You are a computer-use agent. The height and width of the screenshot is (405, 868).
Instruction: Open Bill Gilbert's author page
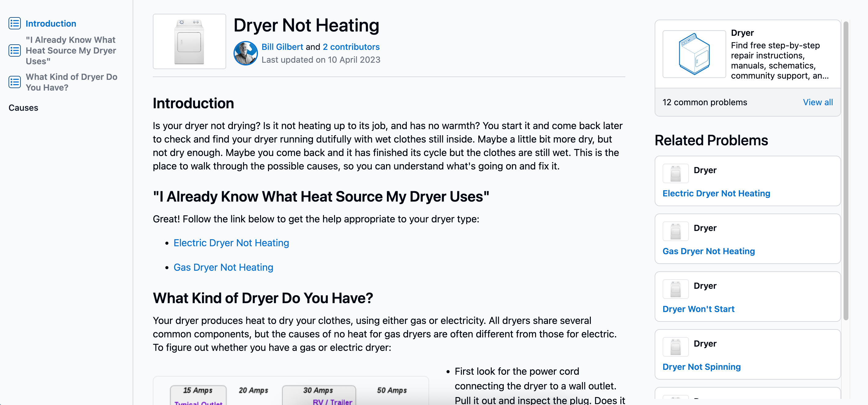point(282,47)
